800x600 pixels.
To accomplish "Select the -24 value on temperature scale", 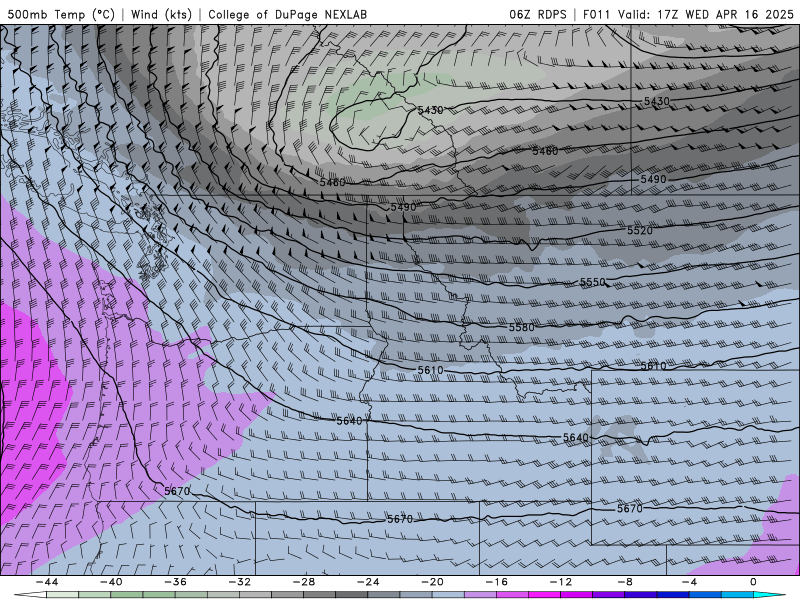I will 368,582.
